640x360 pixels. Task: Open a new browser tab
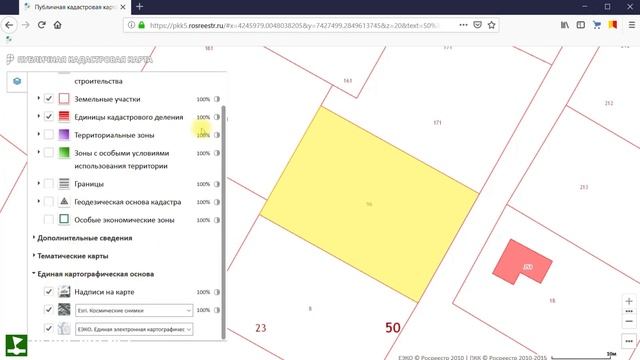[x=140, y=7]
